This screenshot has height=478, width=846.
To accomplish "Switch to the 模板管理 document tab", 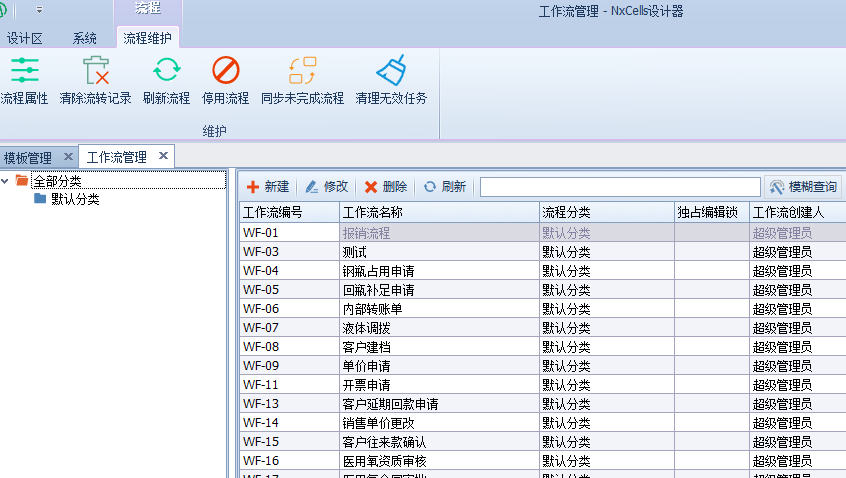I will point(28,158).
